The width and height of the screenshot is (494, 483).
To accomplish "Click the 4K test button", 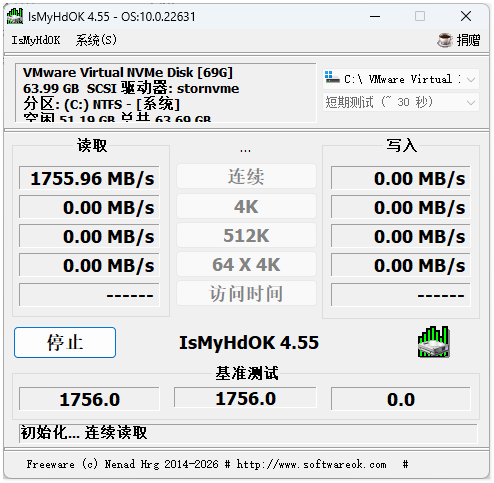I will point(246,206).
